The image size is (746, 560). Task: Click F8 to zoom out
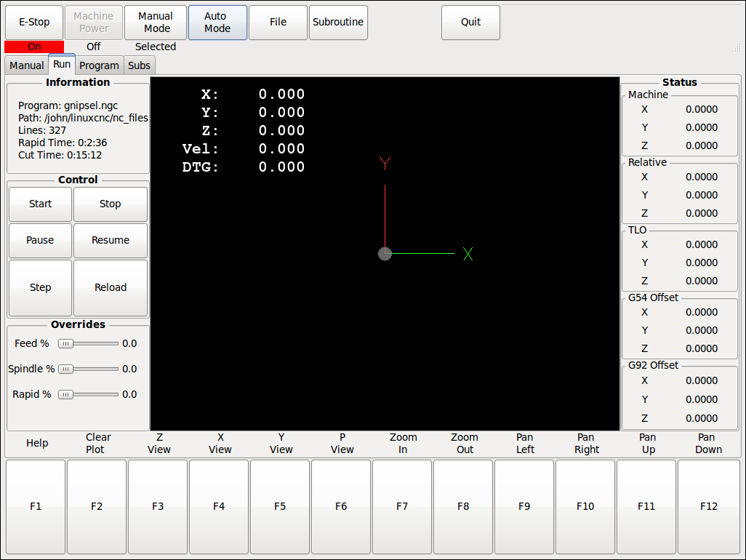[x=463, y=506]
